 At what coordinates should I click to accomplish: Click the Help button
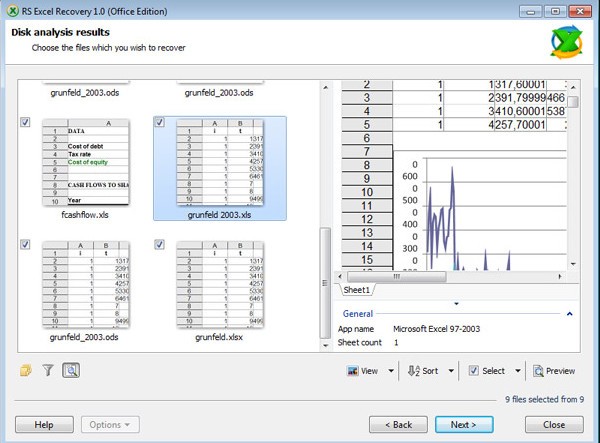pos(44,425)
